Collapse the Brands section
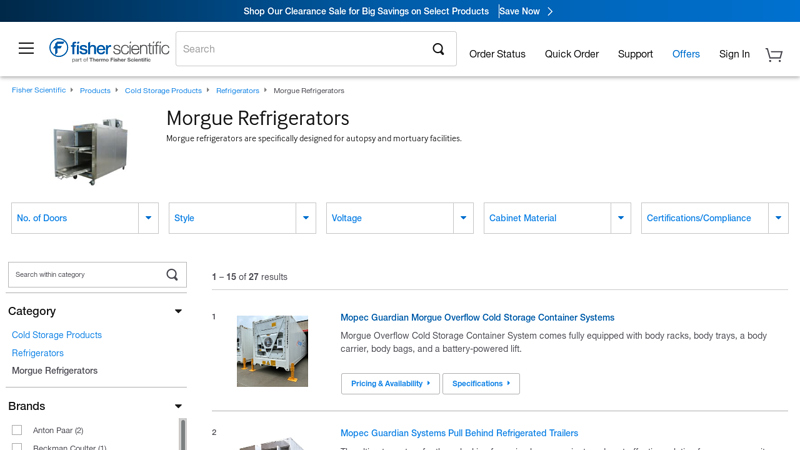800x450 pixels. pos(178,406)
